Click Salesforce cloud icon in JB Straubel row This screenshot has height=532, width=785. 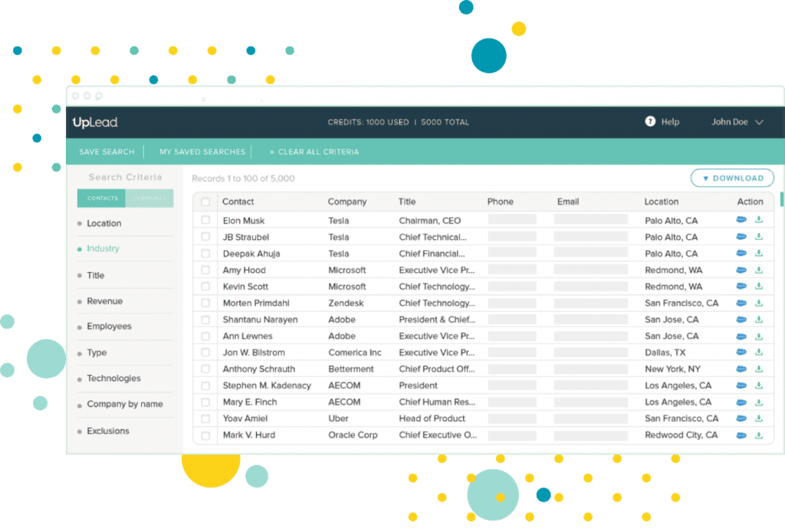(741, 236)
